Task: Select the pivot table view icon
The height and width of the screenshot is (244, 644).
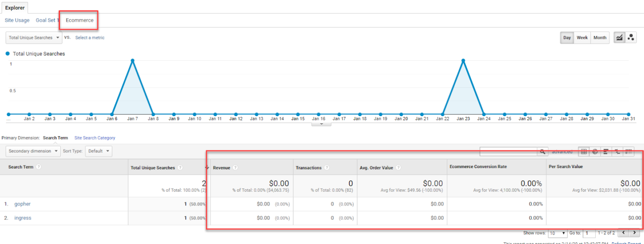Action: [x=629, y=151]
